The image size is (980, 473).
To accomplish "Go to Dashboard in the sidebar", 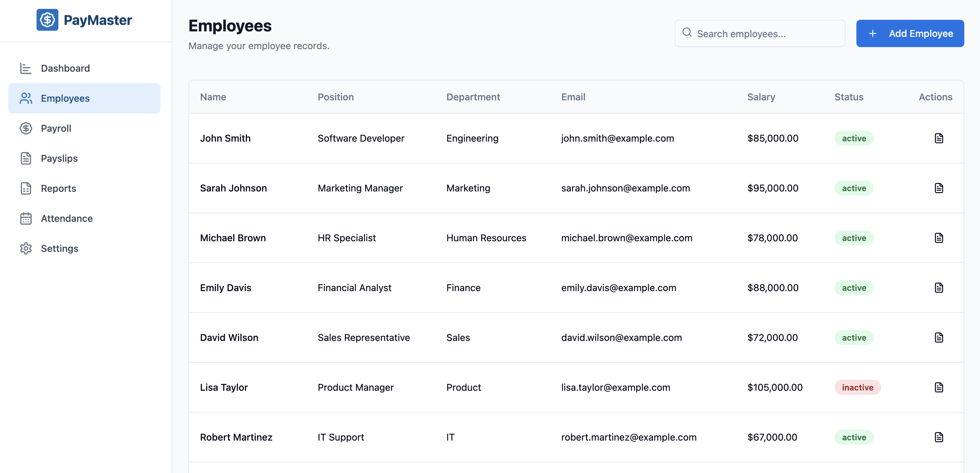I will tap(65, 69).
